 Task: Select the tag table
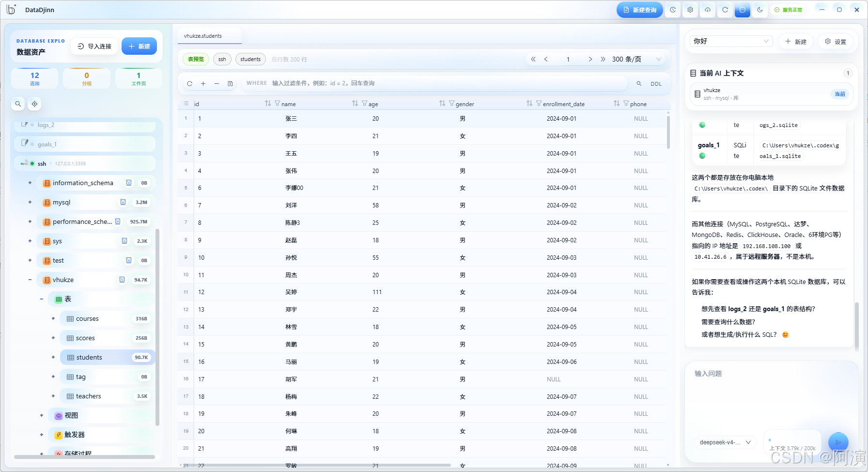tap(107, 377)
